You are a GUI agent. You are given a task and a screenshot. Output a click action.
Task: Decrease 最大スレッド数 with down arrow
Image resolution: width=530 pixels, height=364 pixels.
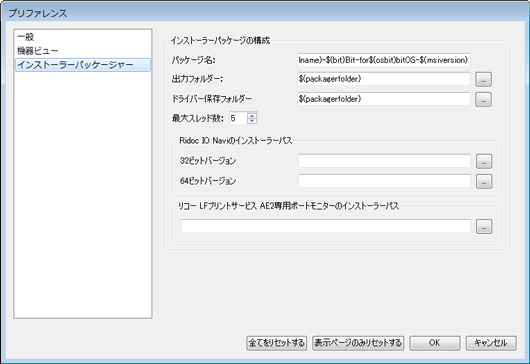(252, 121)
